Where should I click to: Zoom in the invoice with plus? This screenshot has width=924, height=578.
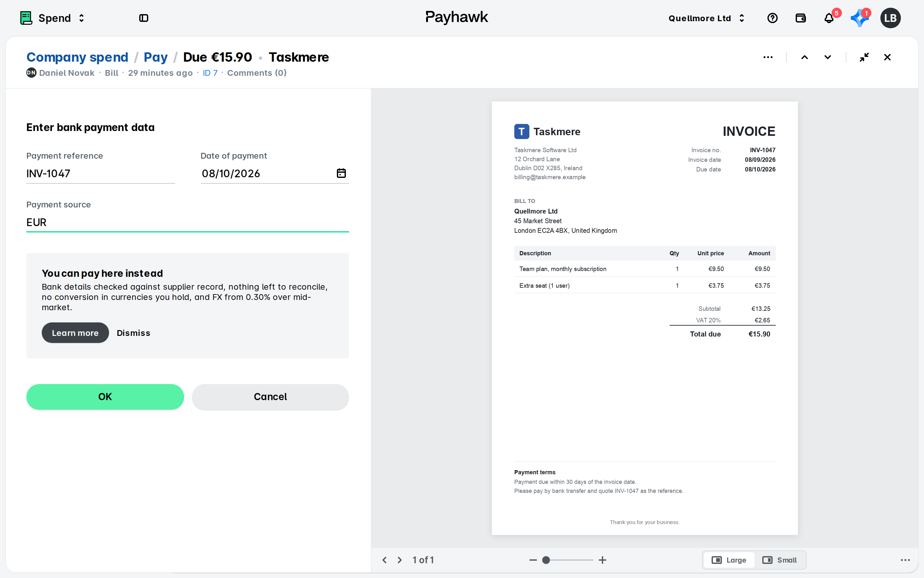tap(603, 560)
